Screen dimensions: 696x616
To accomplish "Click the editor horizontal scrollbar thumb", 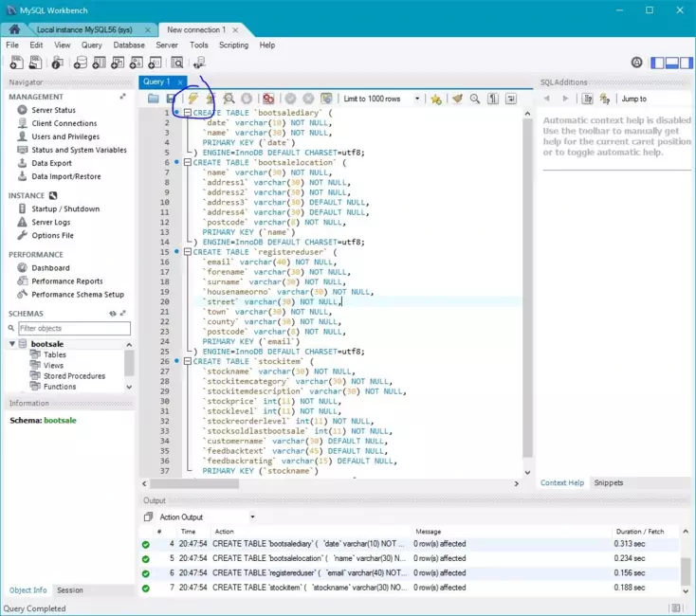I will [x=194, y=483].
